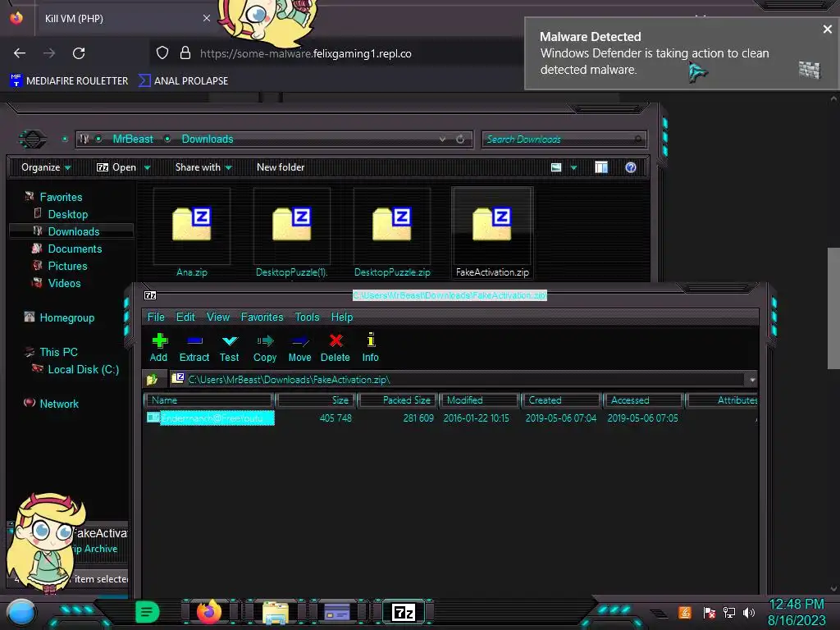The width and height of the screenshot is (840, 630).
Task: Open the green notes app taskbar icon
Action: 148,612
